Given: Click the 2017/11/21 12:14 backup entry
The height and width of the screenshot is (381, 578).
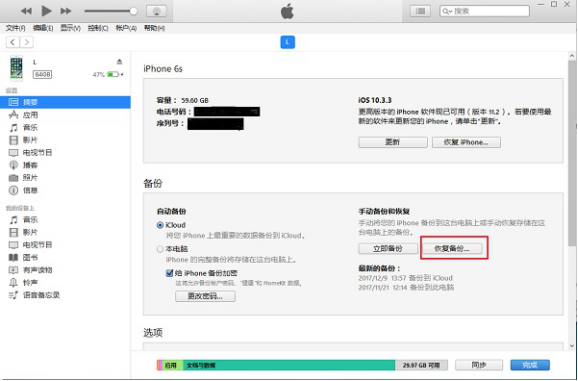Looking at the screenshot, I should click(406, 287).
